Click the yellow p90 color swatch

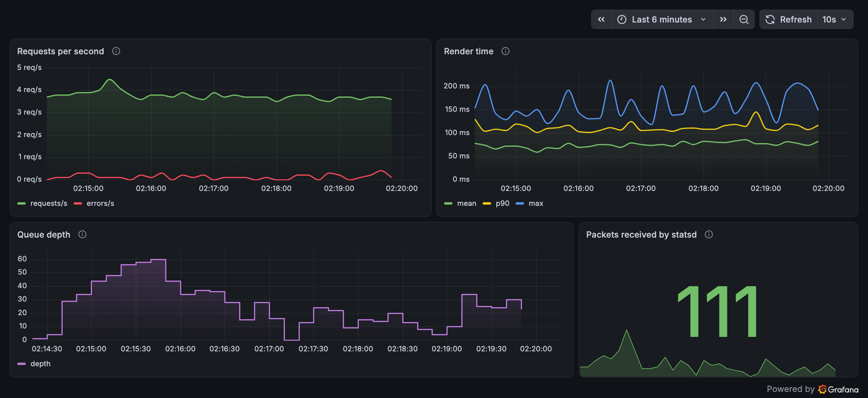(487, 203)
